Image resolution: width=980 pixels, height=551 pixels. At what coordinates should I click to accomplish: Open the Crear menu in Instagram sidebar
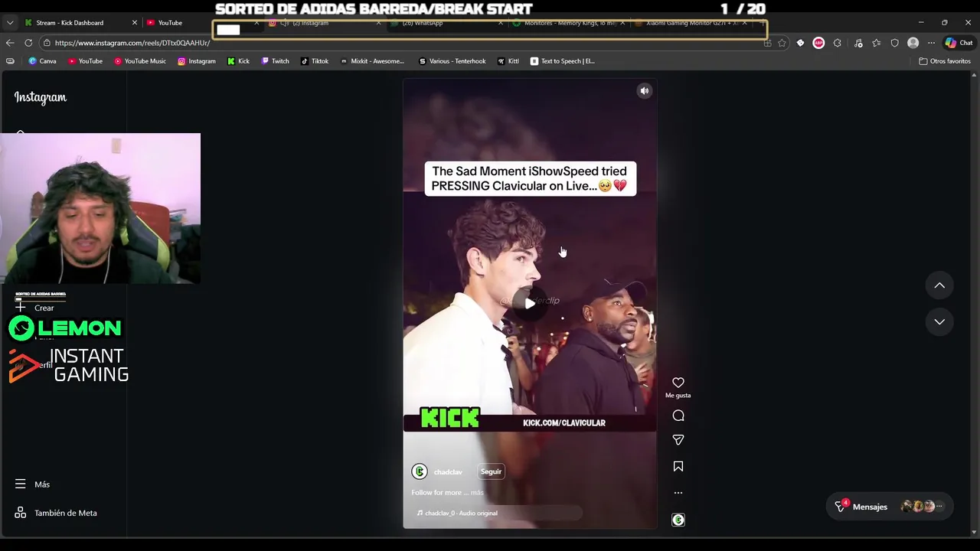pyautogui.click(x=34, y=308)
